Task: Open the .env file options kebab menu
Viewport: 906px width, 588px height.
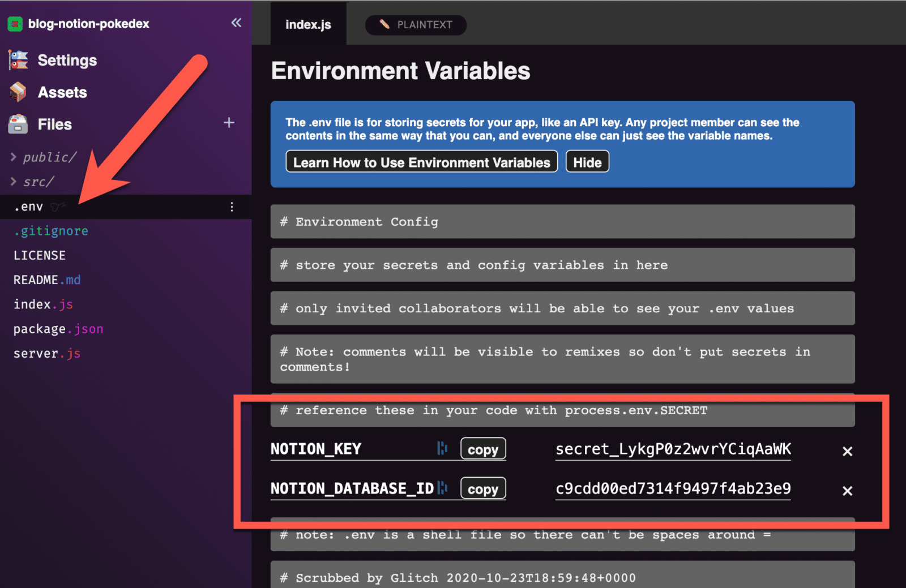Action: click(232, 207)
